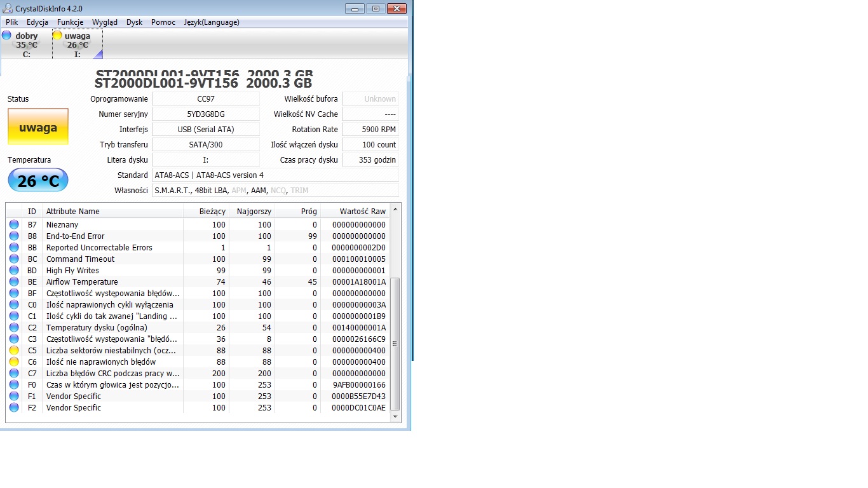Screen dimensions: 868x488
Task: Minimize the CrystalDiskInfo window
Action: coord(355,8)
